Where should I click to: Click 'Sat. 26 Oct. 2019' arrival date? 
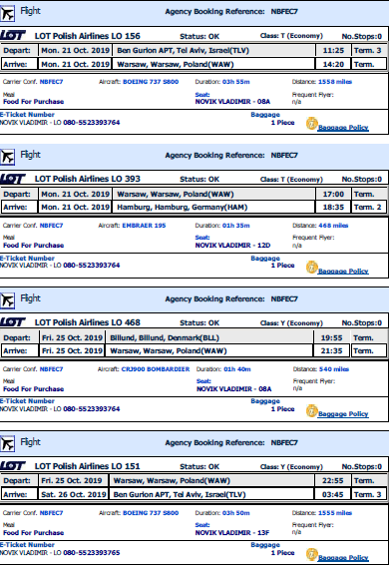click(x=74, y=494)
